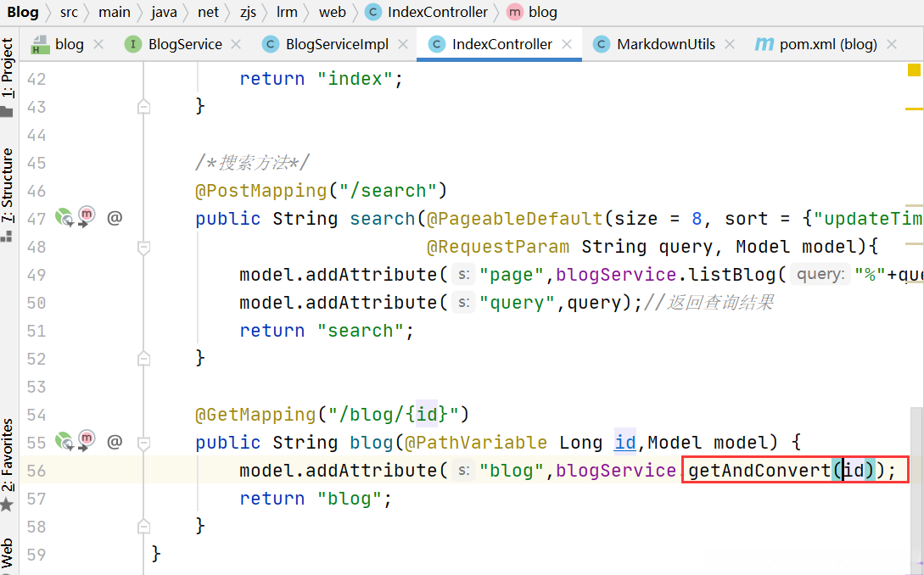Screen dimensions: 924x575
Task: Close the blog tab
Action: [x=98, y=44]
